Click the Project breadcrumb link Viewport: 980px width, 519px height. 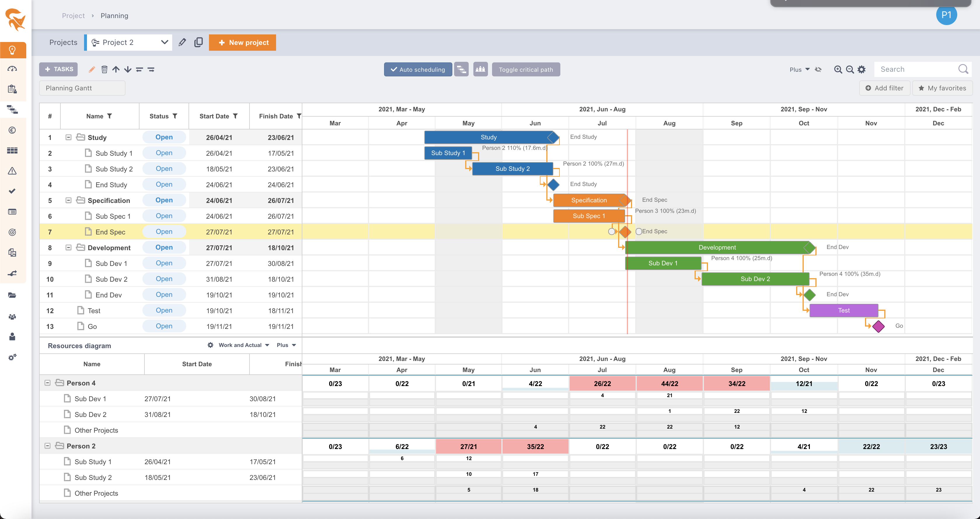point(73,15)
